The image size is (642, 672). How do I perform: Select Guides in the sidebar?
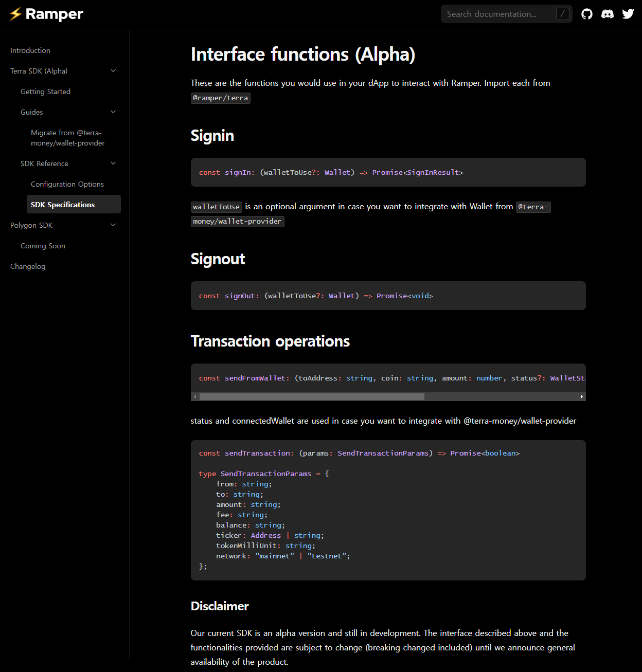31,112
